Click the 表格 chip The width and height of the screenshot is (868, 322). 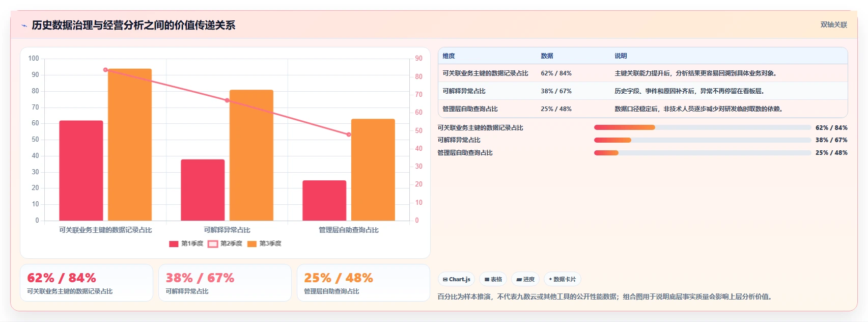coord(493,279)
